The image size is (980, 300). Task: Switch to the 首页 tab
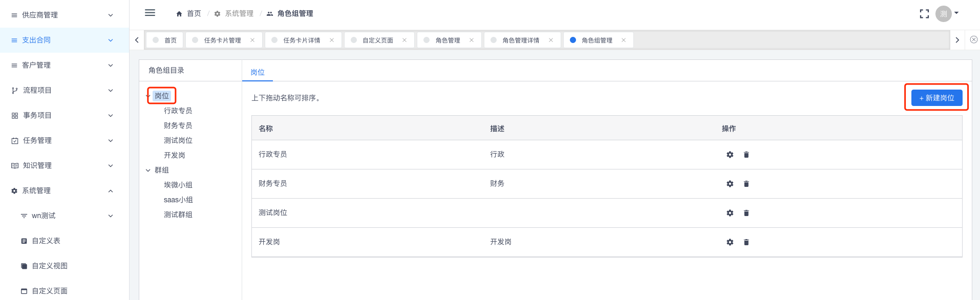165,40
